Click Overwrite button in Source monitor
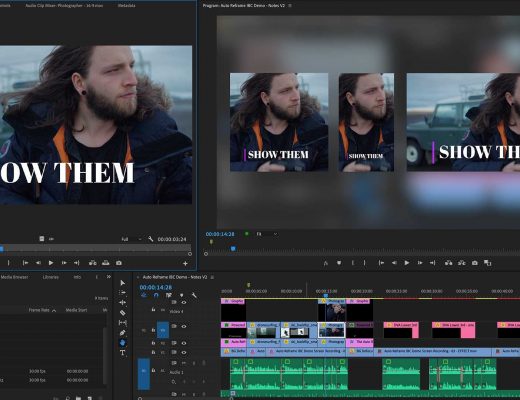 pyautogui.click(x=106, y=263)
